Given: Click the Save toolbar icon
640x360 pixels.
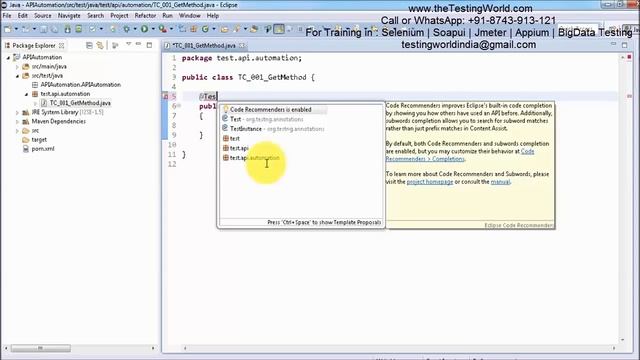Looking at the screenshot, I should 43,29.
